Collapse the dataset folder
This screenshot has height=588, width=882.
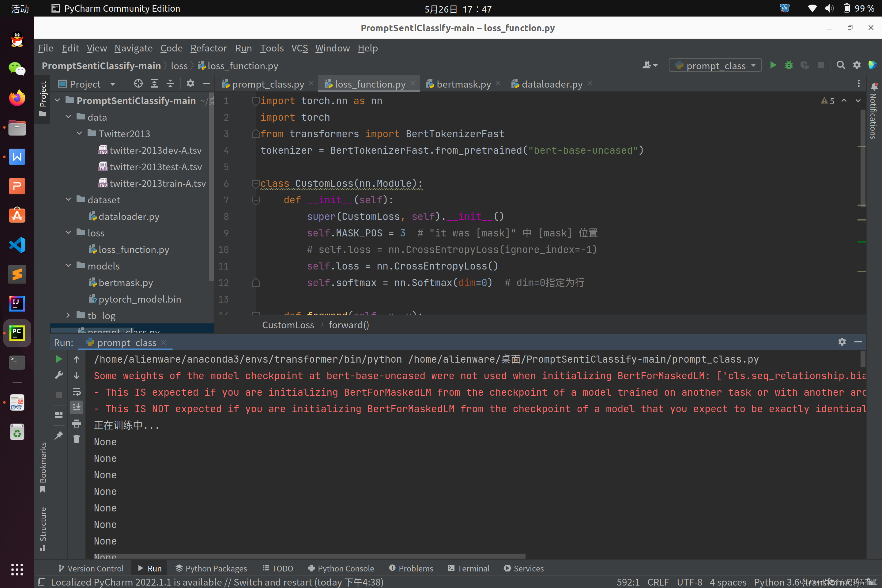(x=68, y=199)
